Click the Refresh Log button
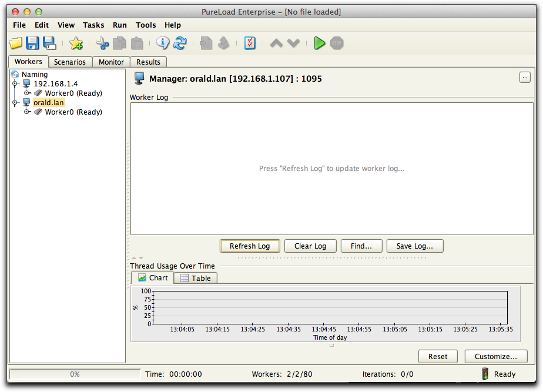 coord(250,246)
